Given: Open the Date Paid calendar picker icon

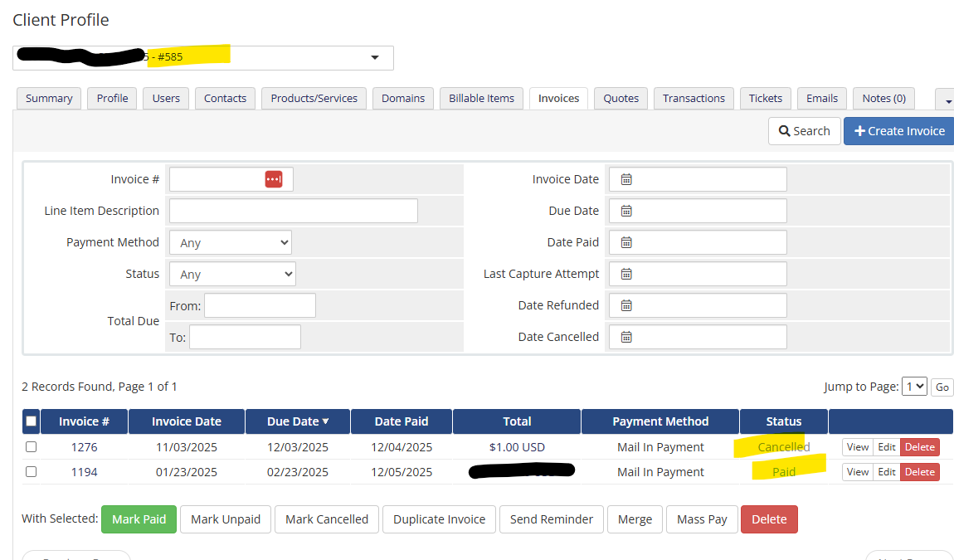Looking at the screenshot, I should (626, 242).
